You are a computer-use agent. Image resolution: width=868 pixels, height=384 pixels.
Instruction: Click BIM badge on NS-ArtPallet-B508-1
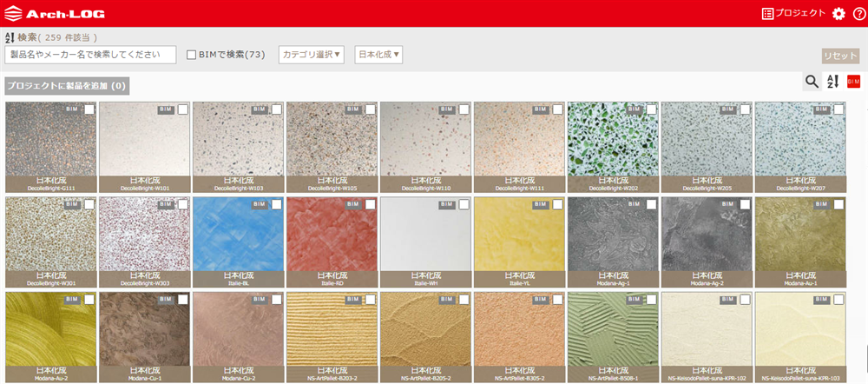point(635,300)
